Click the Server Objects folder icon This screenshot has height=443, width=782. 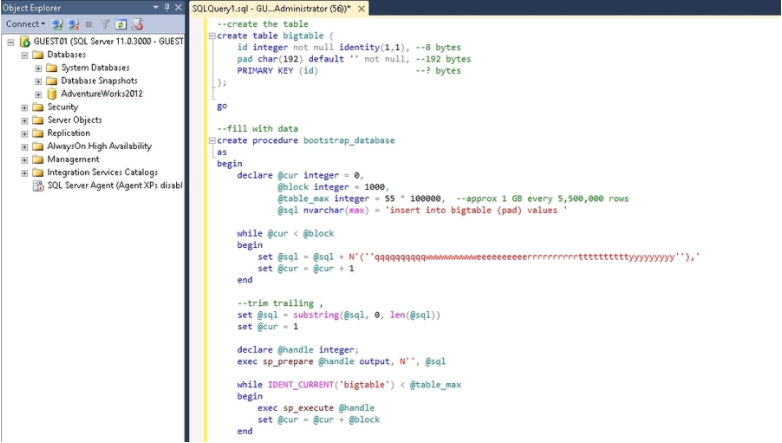(x=38, y=120)
